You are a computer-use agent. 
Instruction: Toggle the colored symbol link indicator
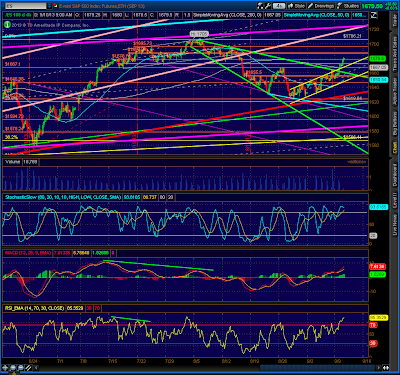pos(55,6)
